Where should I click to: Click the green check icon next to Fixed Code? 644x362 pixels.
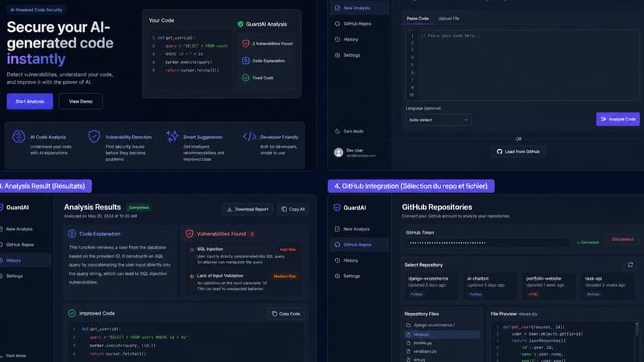tap(246, 78)
